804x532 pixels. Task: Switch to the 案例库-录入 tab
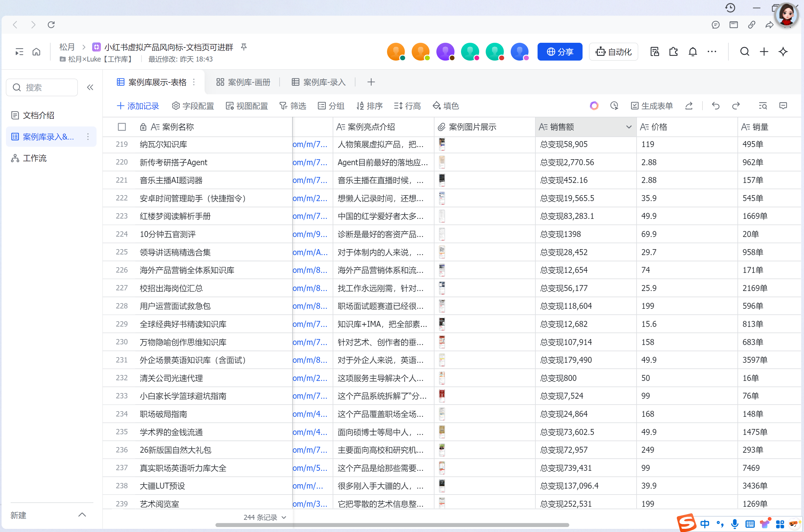pyautogui.click(x=319, y=82)
